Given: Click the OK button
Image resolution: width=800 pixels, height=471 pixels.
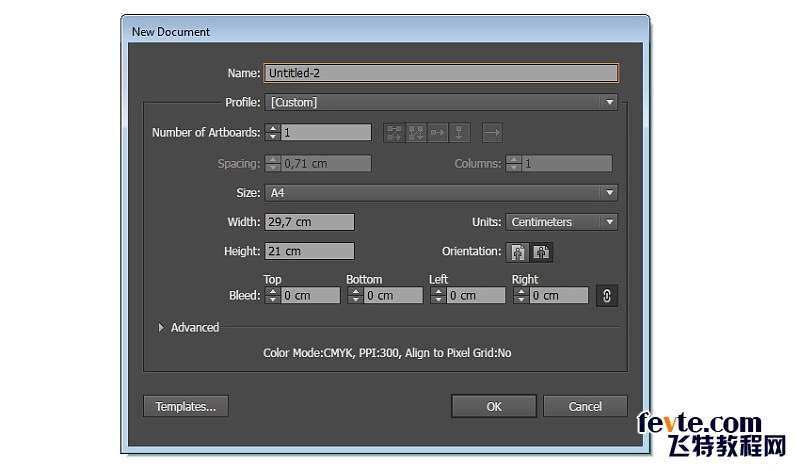Looking at the screenshot, I should pos(493,407).
